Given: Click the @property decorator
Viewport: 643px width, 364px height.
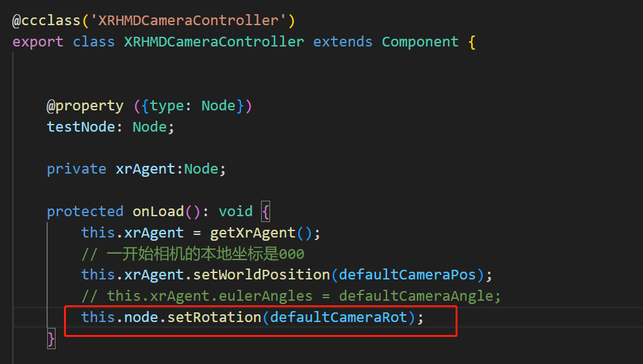Looking at the screenshot, I should pyautogui.click(x=85, y=105).
